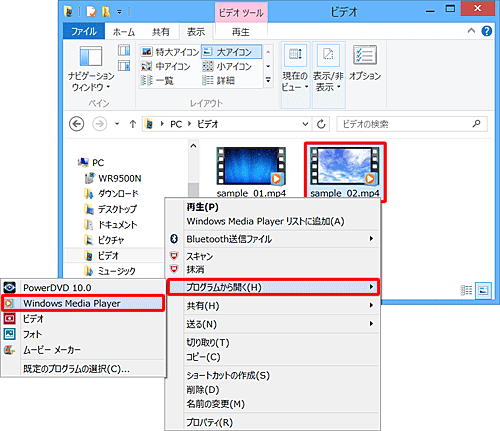The height and width of the screenshot is (431, 500).
Task: Open with Windows Media Player
Action: click(83, 303)
